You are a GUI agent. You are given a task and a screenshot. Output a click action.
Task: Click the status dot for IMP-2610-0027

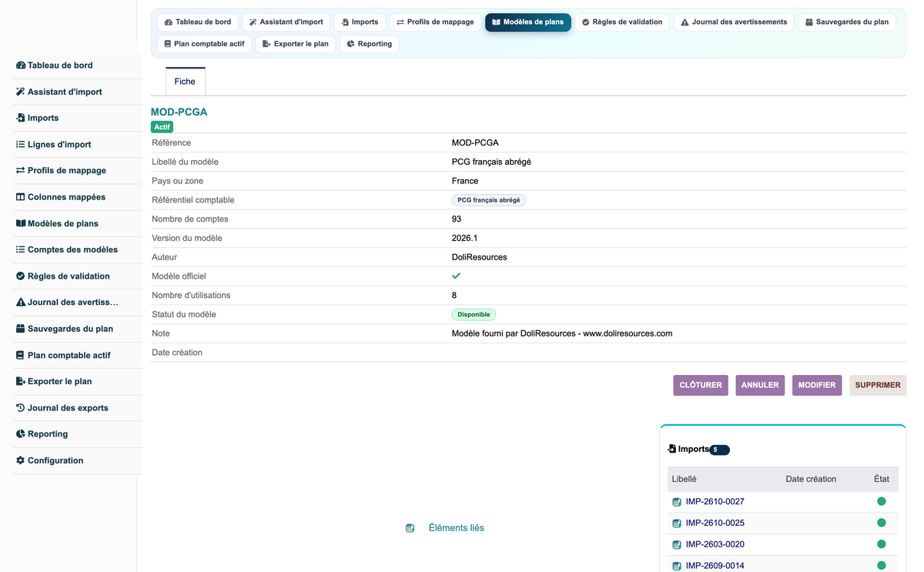[882, 501]
